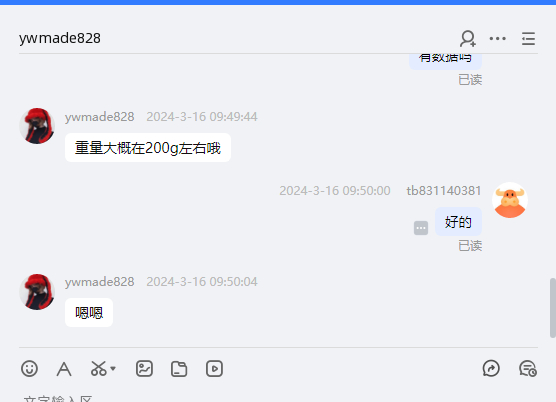556x402 pixels.
Task: Open chat history message log
Action: (528, 369)
